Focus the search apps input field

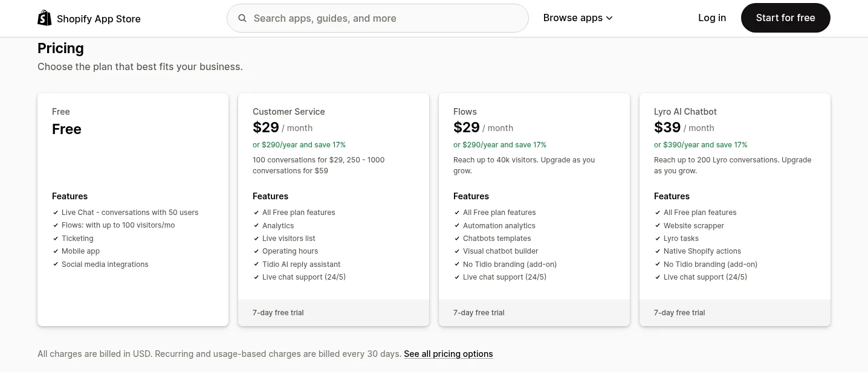coord(378,18)
